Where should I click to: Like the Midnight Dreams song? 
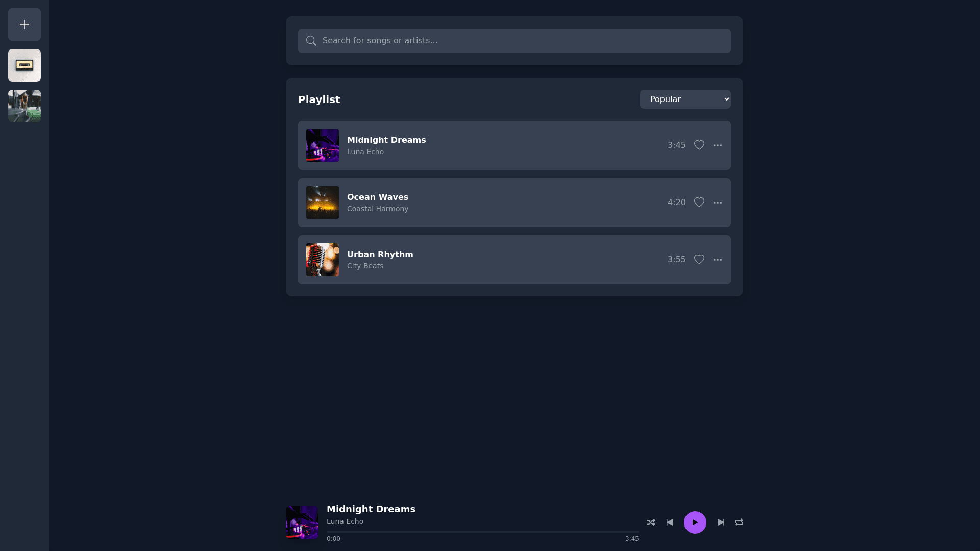(x=699, y=145)
